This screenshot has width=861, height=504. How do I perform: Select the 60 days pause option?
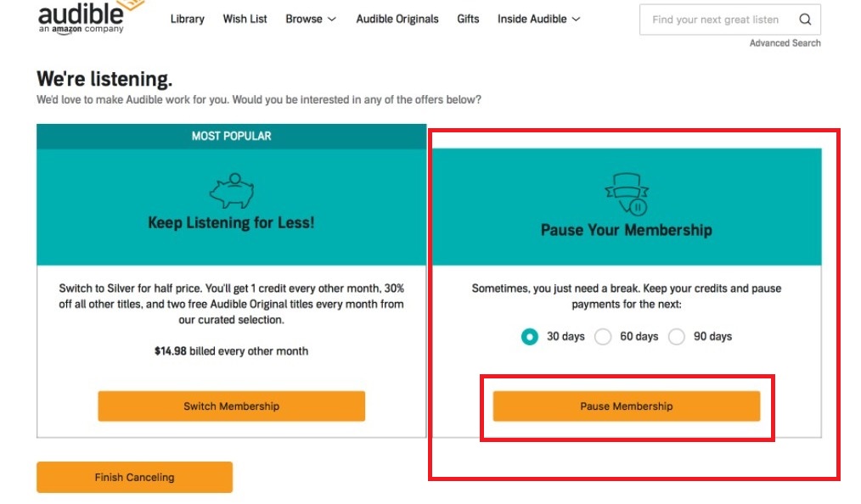(603, 337)
